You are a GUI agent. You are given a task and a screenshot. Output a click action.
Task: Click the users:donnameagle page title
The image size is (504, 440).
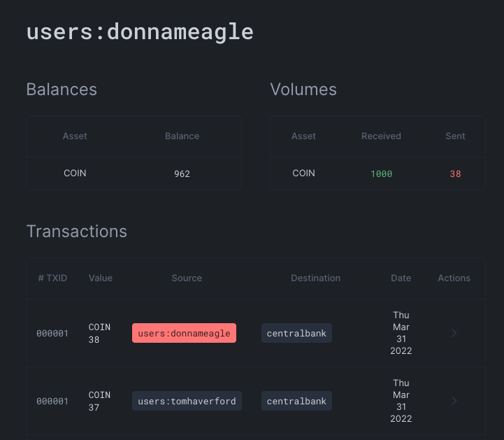(140, 32)
